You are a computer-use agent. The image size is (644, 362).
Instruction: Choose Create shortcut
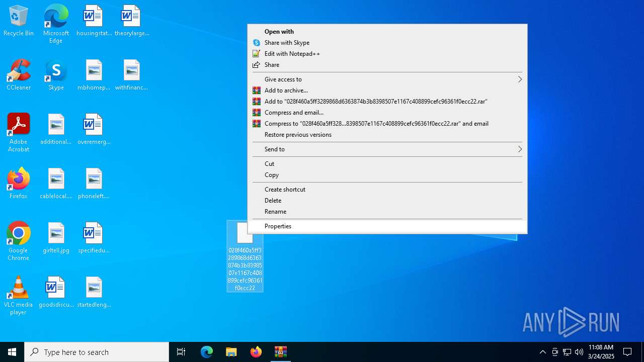[x=387, y=190]
